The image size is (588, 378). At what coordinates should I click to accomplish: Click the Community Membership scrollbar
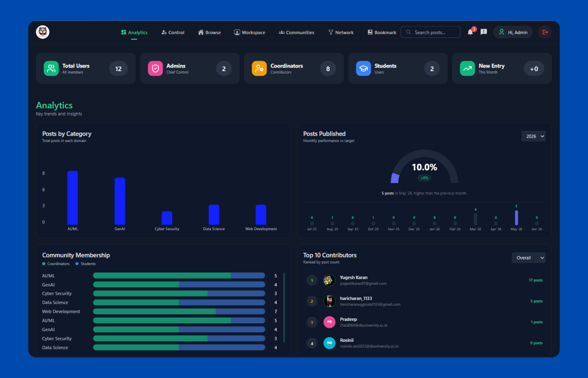[284, 307]
